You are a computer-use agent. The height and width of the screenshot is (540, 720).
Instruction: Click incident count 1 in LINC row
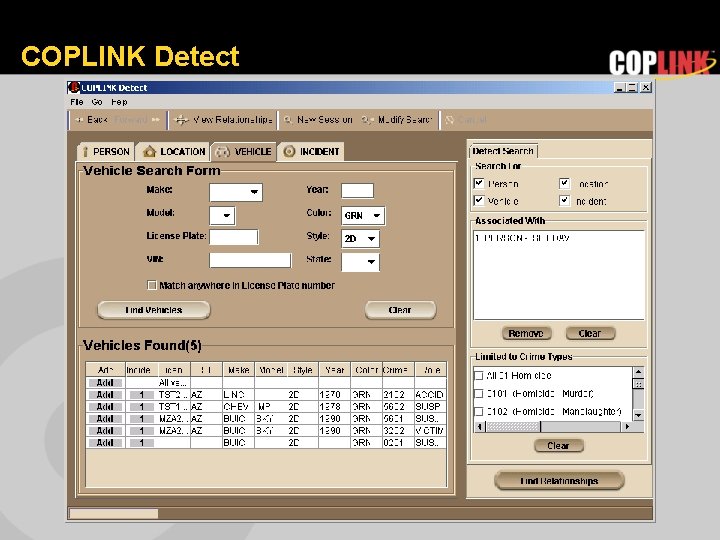[x=141, y=395]
